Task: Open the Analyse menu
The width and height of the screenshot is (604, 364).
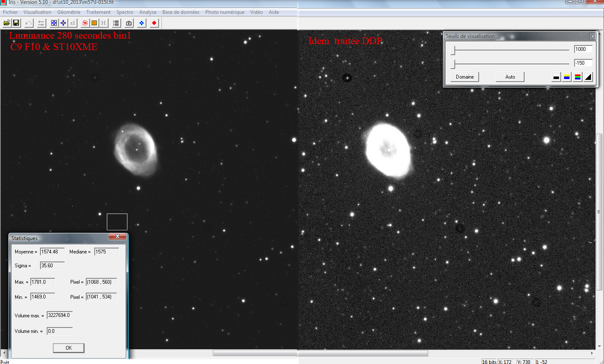Action: click(x=148, y=12)
